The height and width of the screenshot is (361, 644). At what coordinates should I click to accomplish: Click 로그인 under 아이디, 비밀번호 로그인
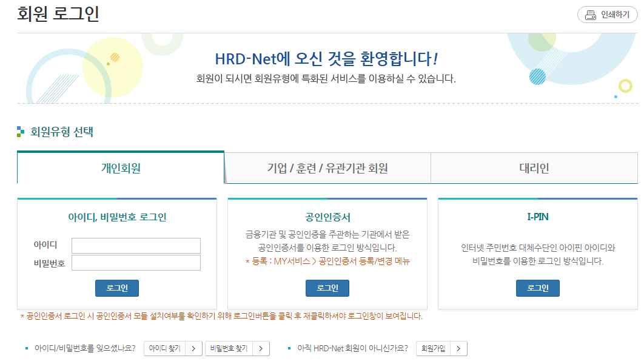pos(117,288)
